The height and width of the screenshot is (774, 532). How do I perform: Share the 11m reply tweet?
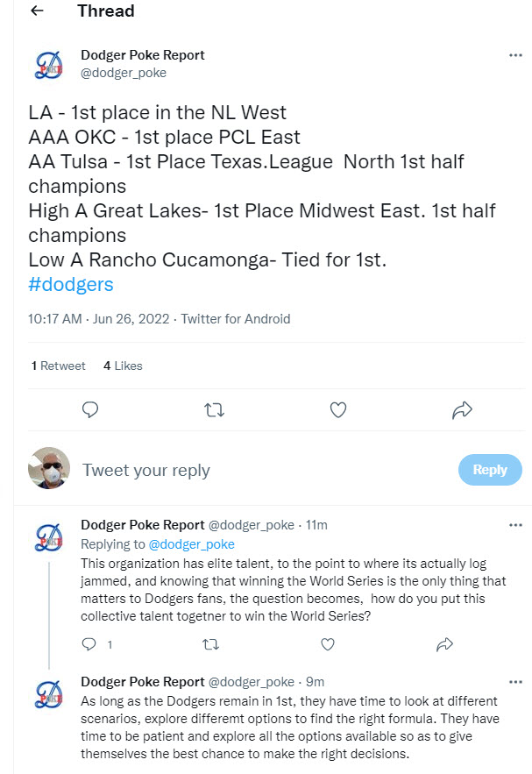[x=444, y=644]
